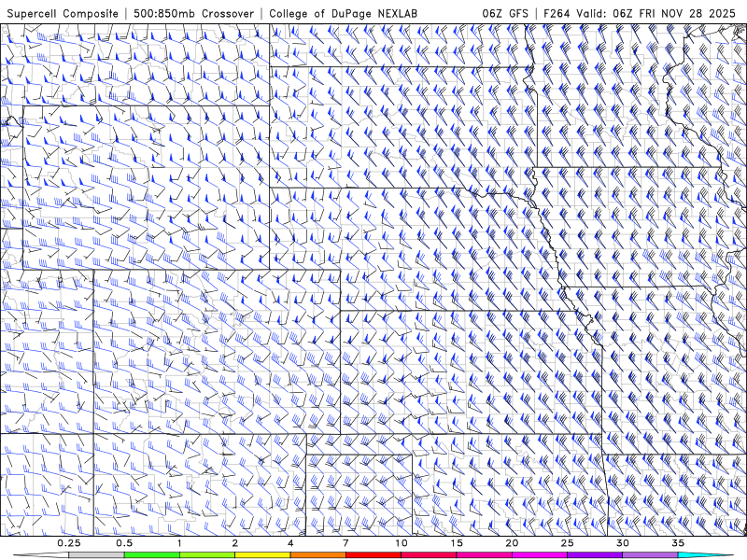This screenshot has height=560, width=747.
Task: Click the purple 25–30 legend segment
Action: click(x=595, y=555)
